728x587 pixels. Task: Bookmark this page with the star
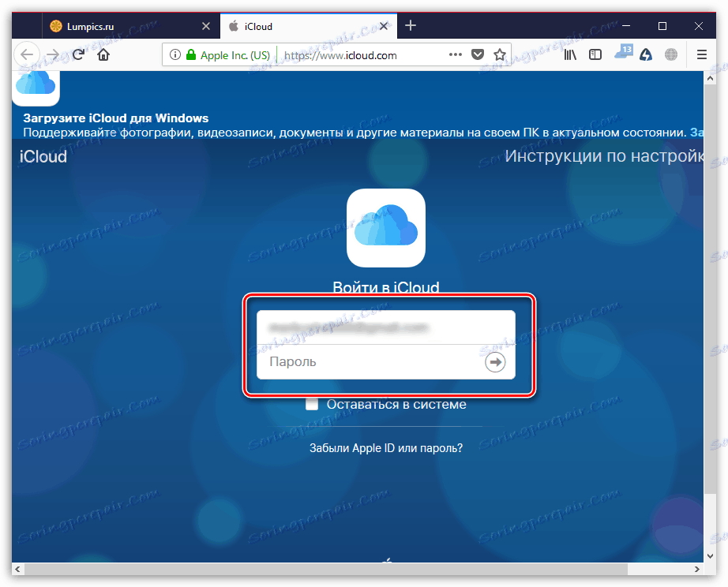tap(500, 54)
